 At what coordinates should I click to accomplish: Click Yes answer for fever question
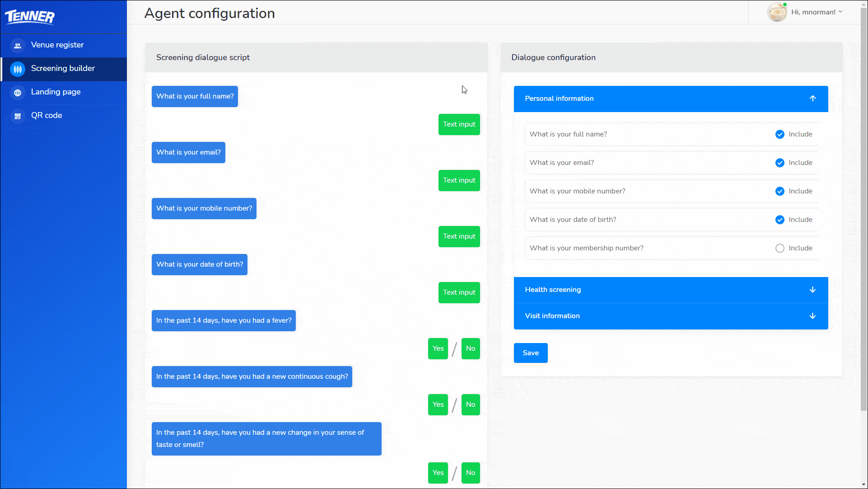point(438,348)
